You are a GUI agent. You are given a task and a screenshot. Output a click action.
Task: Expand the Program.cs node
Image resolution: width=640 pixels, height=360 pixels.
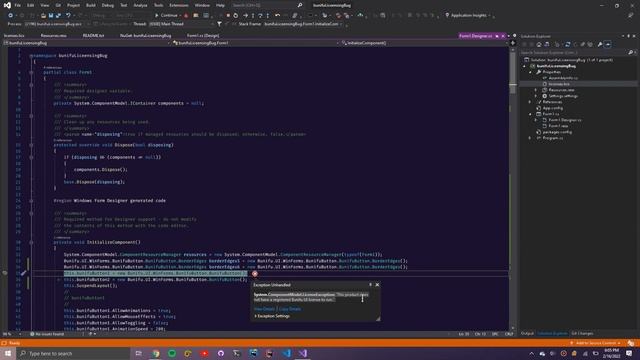point(530,138)
